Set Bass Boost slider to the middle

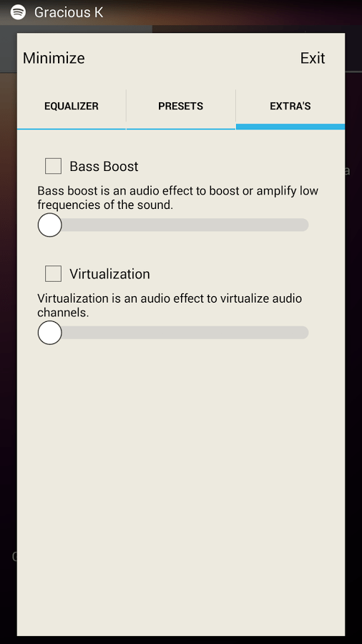[x=173, y=225]
